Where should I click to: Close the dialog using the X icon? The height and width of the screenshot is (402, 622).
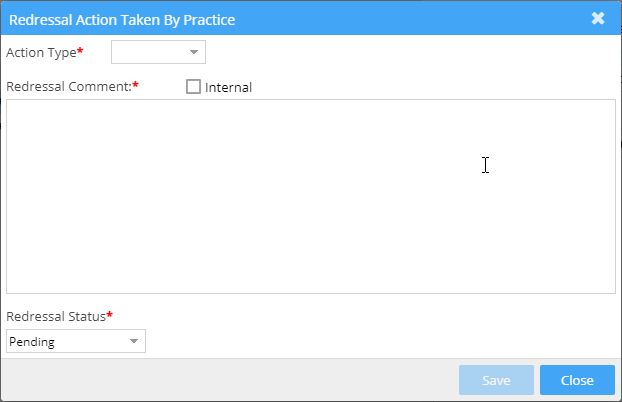598,18
